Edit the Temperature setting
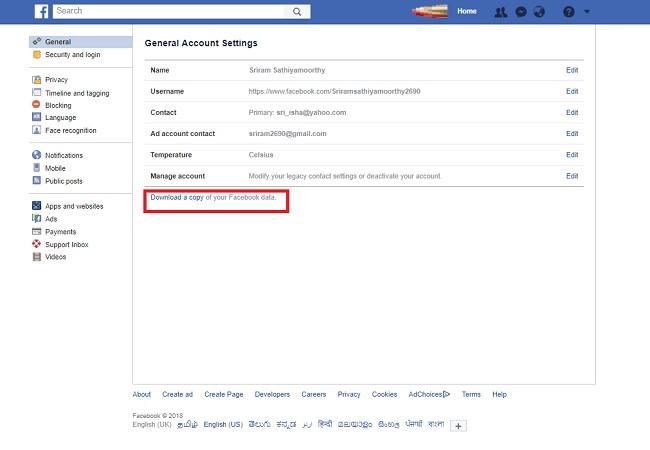Viewport: 650px width, 450px height. pyautogui.click(x=572, y=155)
